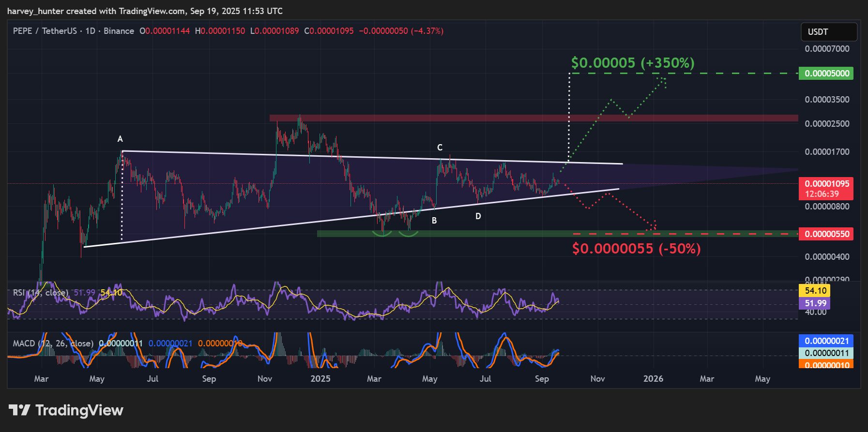Select the red resistance zone rectangle
868x432 pixels.
click(533, 118)
